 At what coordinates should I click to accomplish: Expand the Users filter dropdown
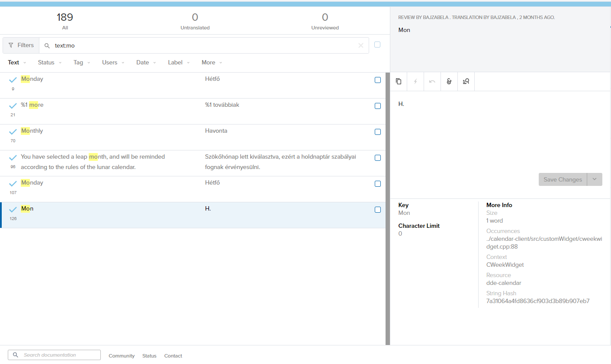tap(113, 62)
